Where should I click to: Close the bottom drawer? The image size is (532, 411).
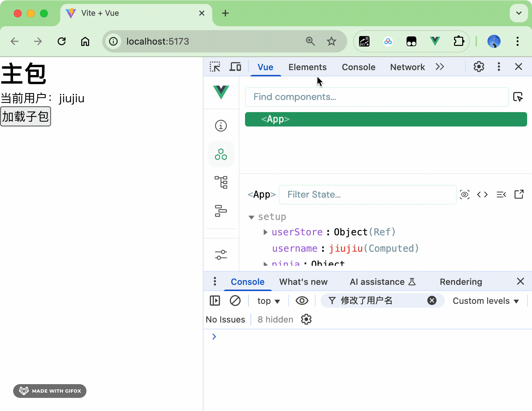pos(521,282)
